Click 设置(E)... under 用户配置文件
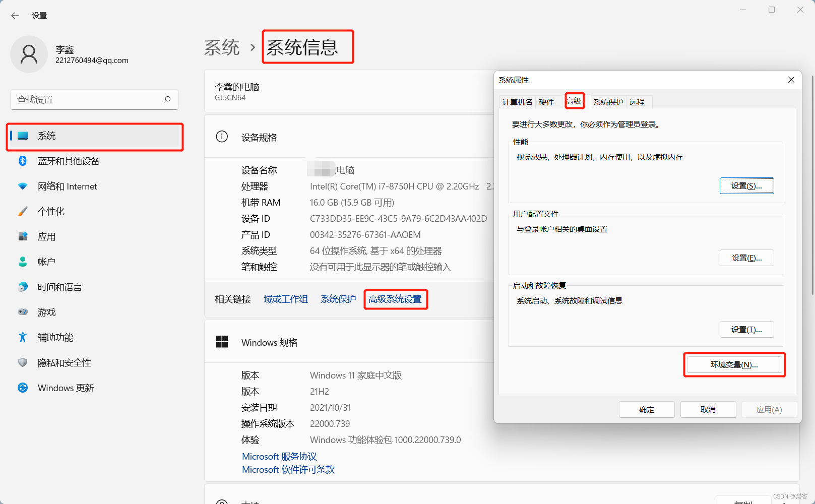 (746, 258)
